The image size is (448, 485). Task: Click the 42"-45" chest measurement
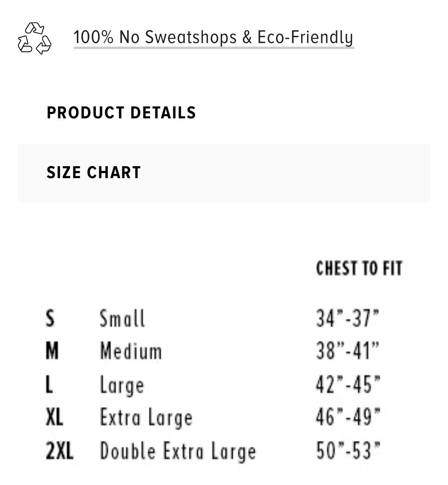pos(348,385)
